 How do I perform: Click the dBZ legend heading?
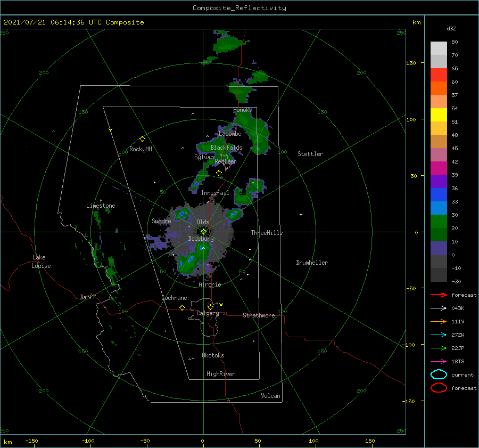[x=451, y=28]
